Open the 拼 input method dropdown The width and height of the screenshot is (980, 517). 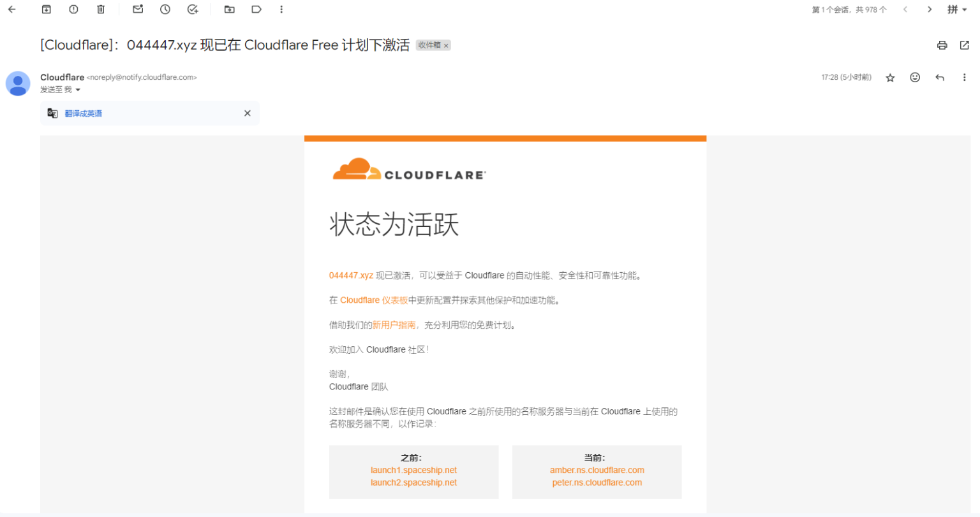(x=956, y=9)
